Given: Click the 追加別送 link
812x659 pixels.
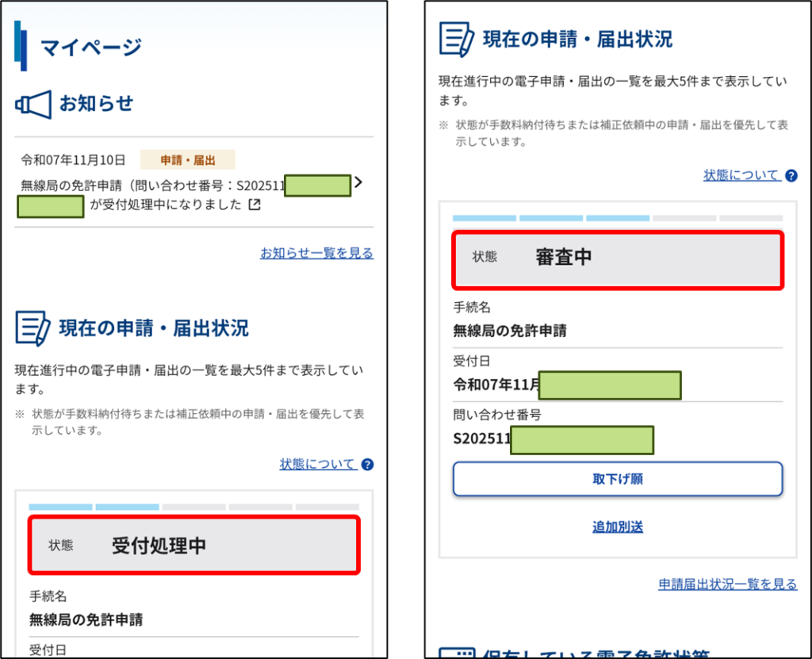Looking at the screenshot, I should pyautogui.click(x=617, y=527).
